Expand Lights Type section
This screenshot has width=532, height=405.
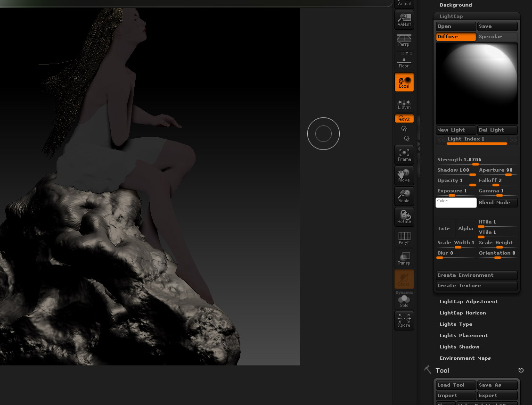coord(456,324)
